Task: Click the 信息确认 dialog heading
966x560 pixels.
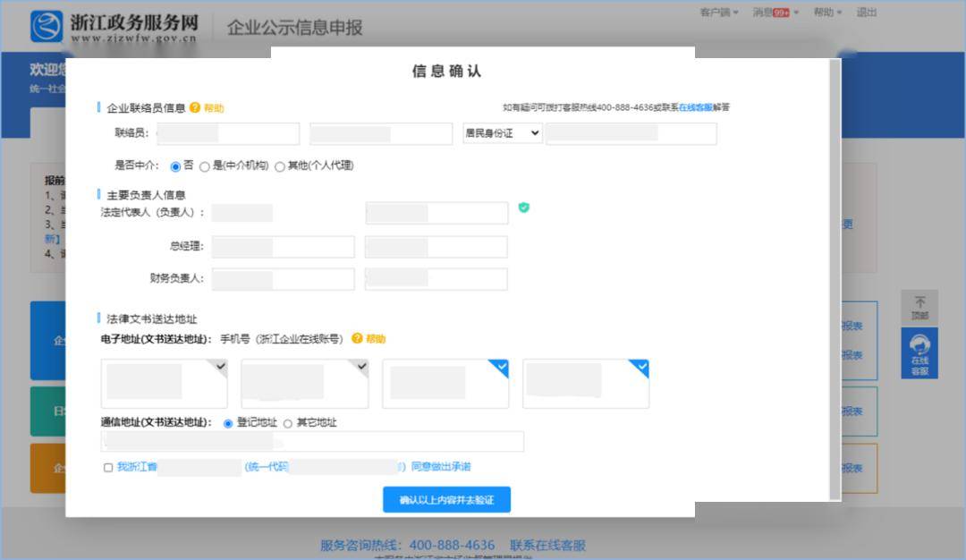Action: click(446, 72)
